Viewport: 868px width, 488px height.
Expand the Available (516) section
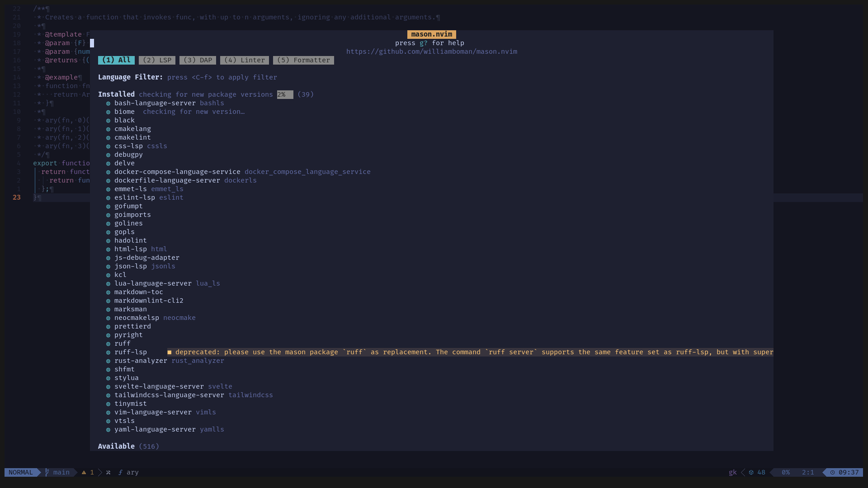(x=116, y=446)
